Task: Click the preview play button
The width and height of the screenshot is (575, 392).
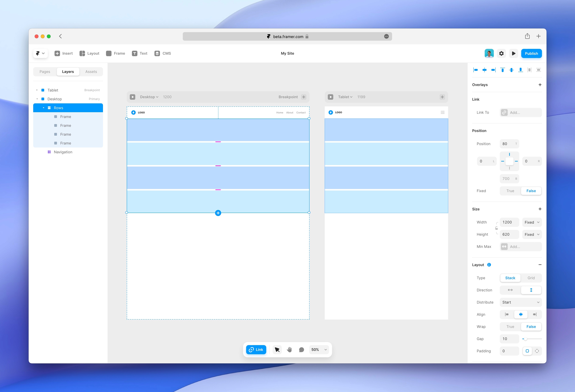Action: (x=514, y=53)
